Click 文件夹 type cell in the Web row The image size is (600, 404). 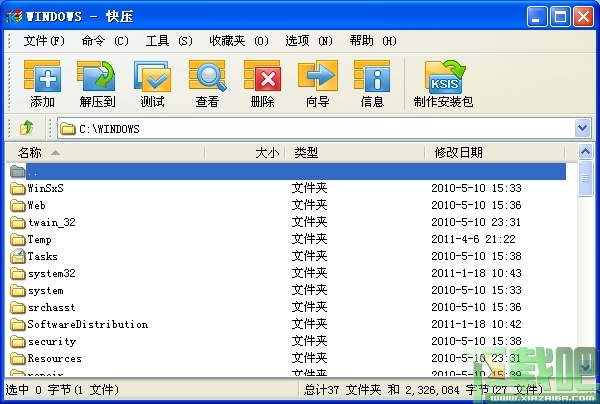point(310,205)
